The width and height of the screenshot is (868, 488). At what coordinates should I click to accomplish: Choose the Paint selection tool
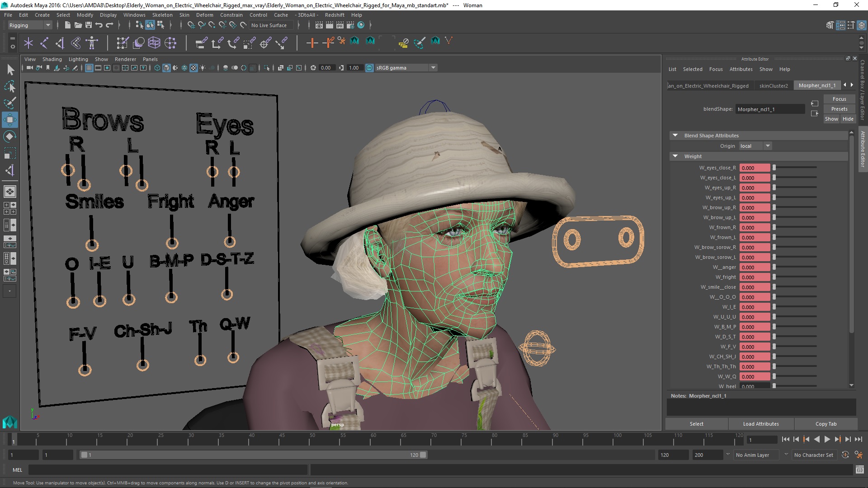[10, 103]
